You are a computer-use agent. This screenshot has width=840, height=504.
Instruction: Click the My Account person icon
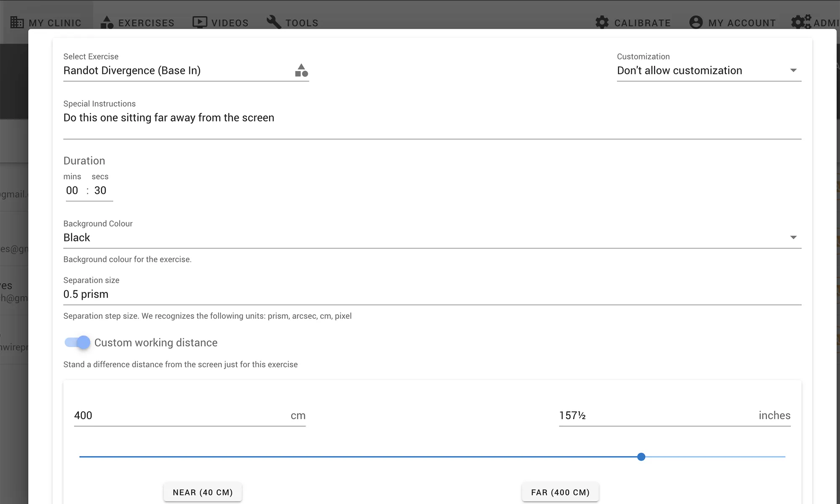(x=696, y=22)
